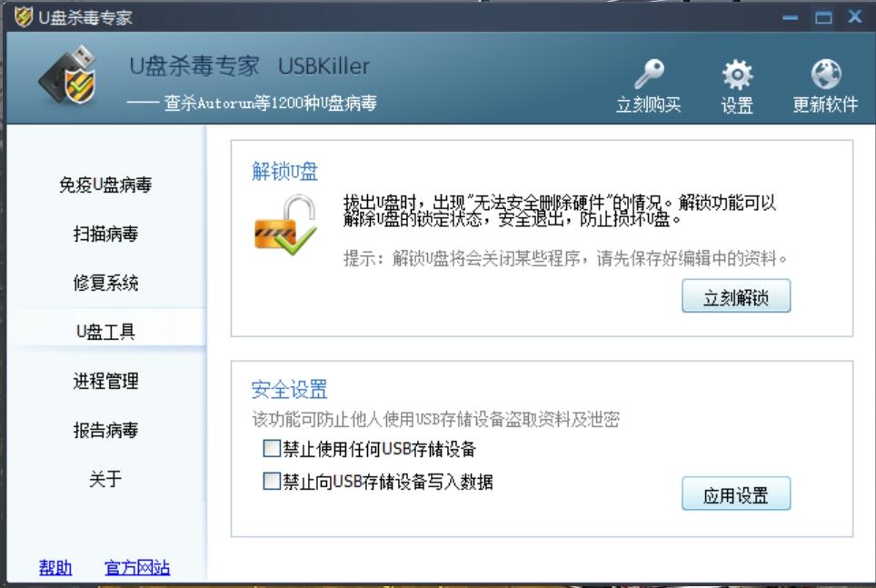
Task: Open the 扫描病毒 section
Action: (x=105, y=234)
